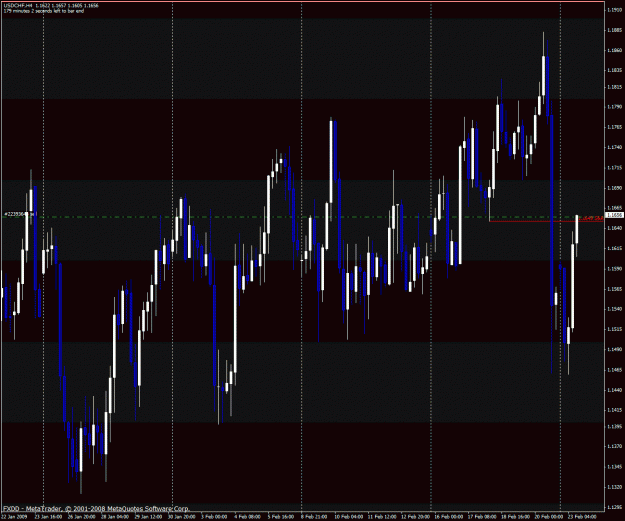Screen dimensions: 625x521
Task: Click the highlighted current price tag 1.1656
Action: (x=614, y=215)
